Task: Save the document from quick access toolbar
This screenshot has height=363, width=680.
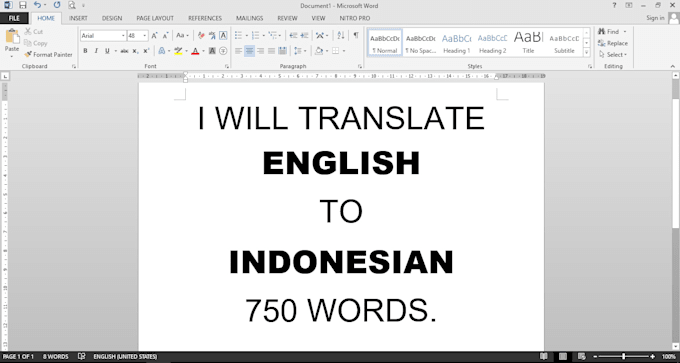Action: click(23, 6)
